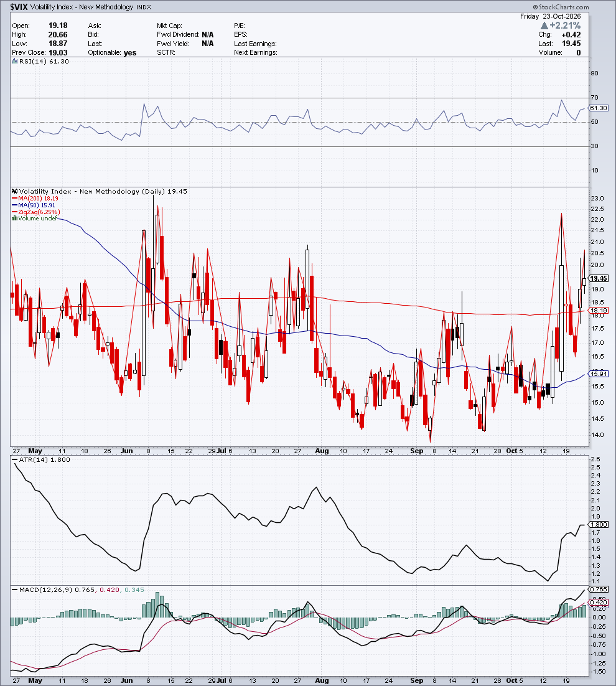Click the Fwd Dividend N/A value
The image size is (616, 686).
coord(208,35)
